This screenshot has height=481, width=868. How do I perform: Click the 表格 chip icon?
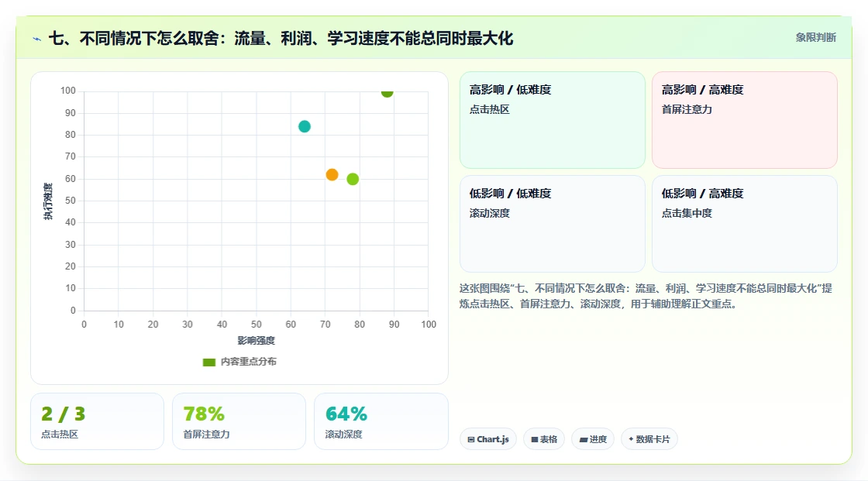tap(535, 439)
